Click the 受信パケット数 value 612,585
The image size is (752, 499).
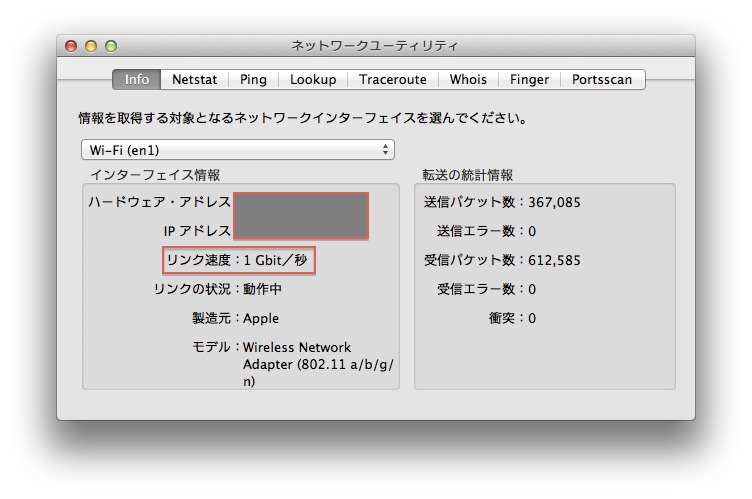554,260
